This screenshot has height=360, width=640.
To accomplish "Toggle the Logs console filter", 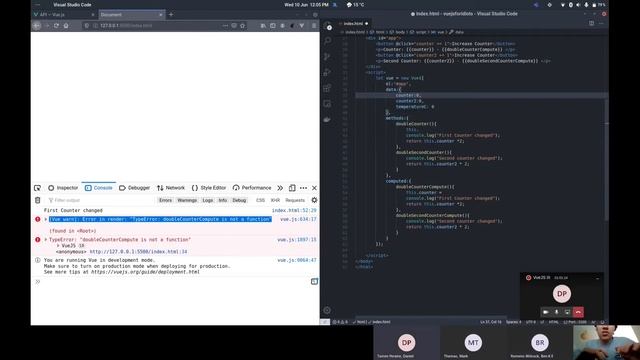I will pyautogui.click(x=208, y=200).
